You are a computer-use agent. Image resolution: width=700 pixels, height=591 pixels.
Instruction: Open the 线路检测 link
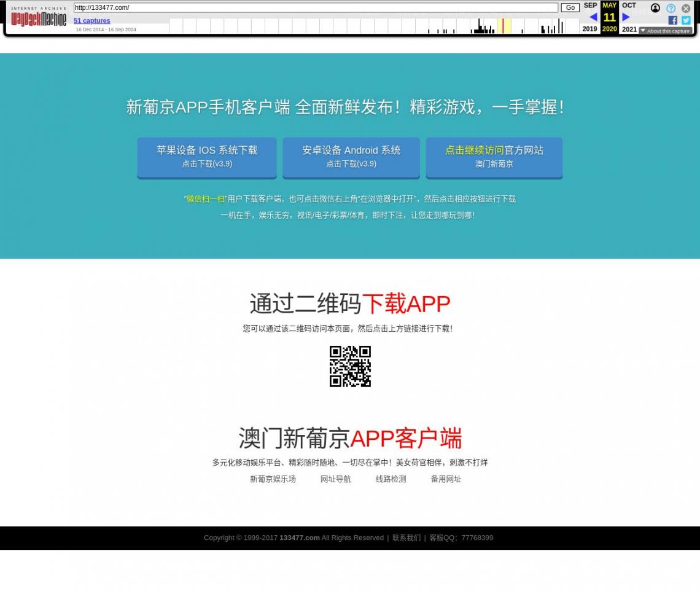coord(391,479)
